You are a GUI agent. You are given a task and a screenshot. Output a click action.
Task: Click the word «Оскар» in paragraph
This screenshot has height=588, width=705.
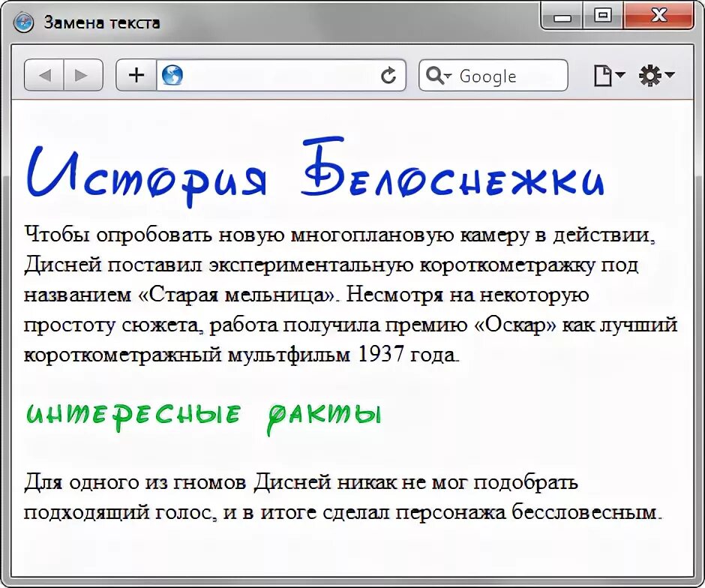[514, 325]
